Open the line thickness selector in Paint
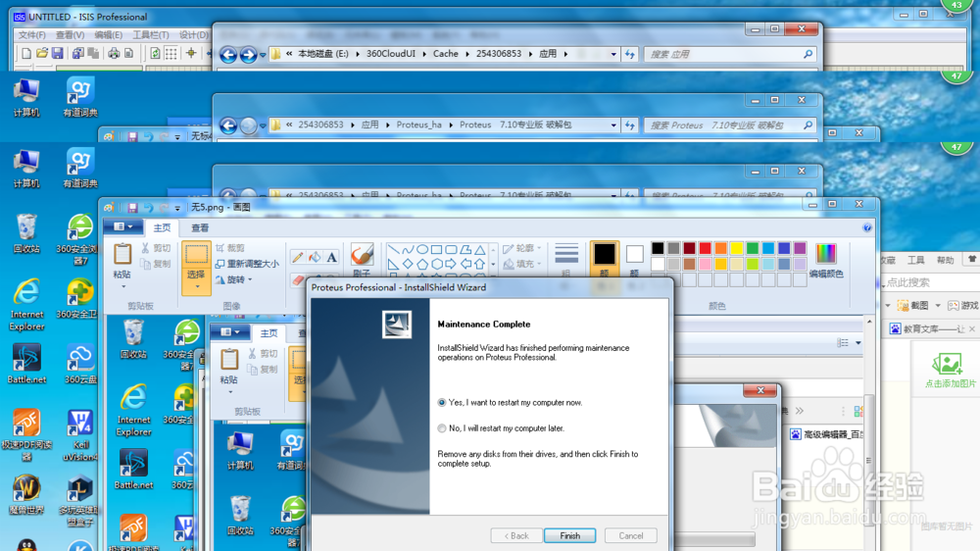The image size is (980, 551). click(x=566, y=259)
